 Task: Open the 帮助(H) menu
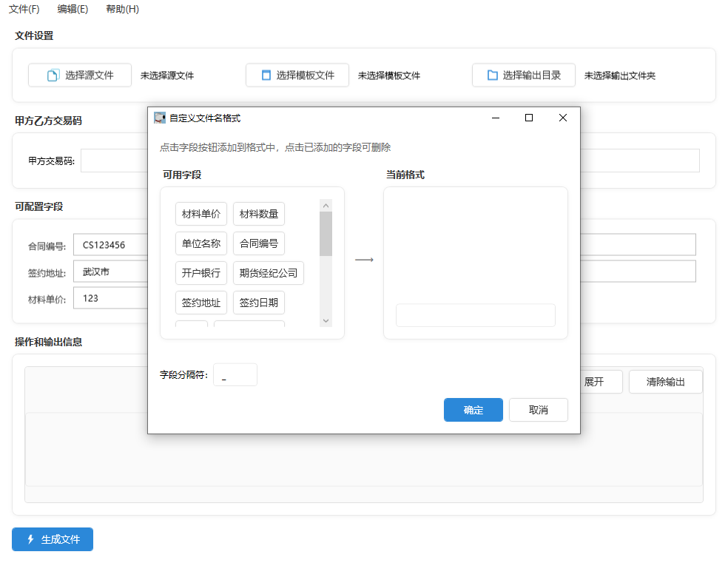point(122,9)
